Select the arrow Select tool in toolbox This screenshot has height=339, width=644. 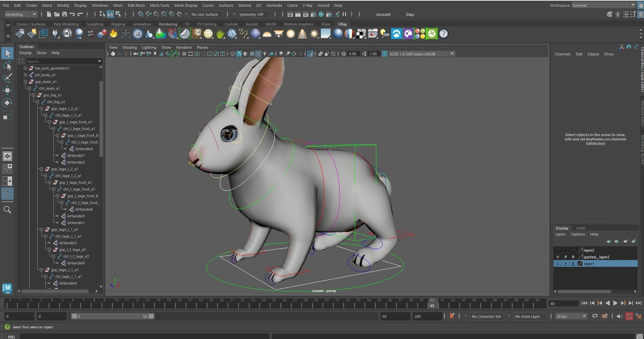7,53
